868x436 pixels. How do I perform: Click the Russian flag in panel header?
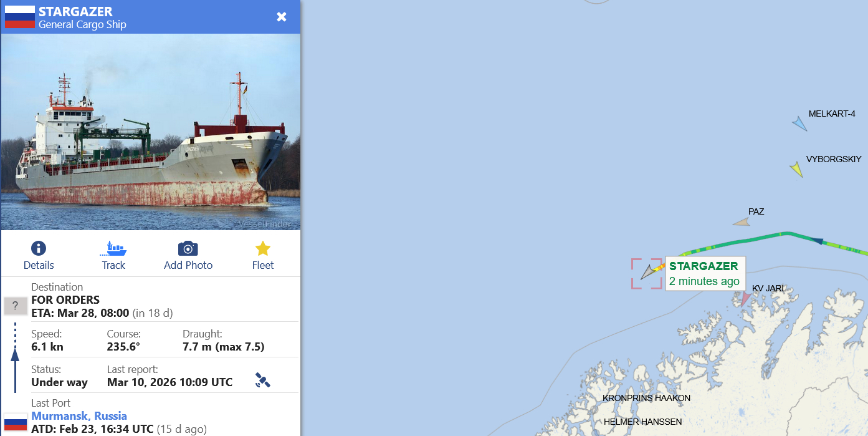point(19,17)
